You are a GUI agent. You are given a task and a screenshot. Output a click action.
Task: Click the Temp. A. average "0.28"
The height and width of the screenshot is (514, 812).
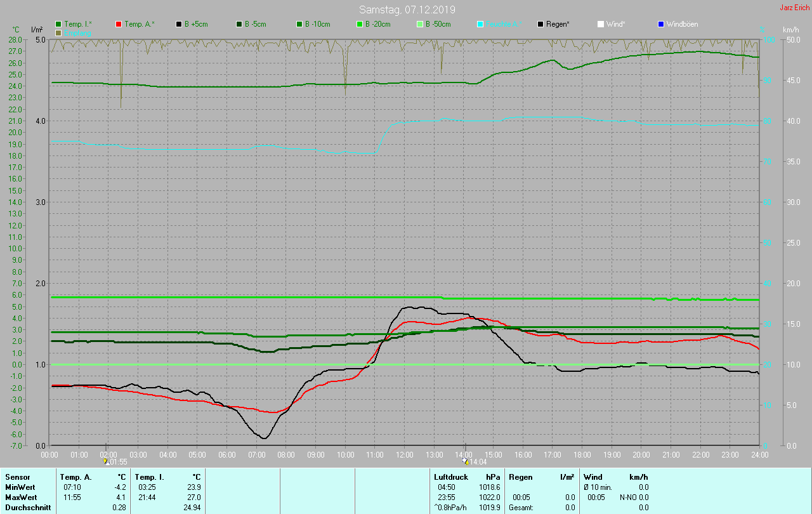point(120,508)
